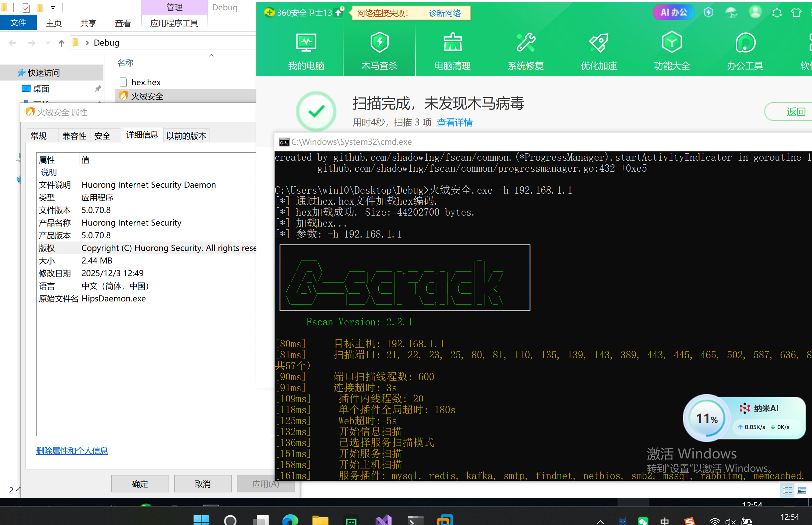The width and height of the screenshot is (812, 525).
Task: Click the AI 办公 badge
Action: coord(673,13)
